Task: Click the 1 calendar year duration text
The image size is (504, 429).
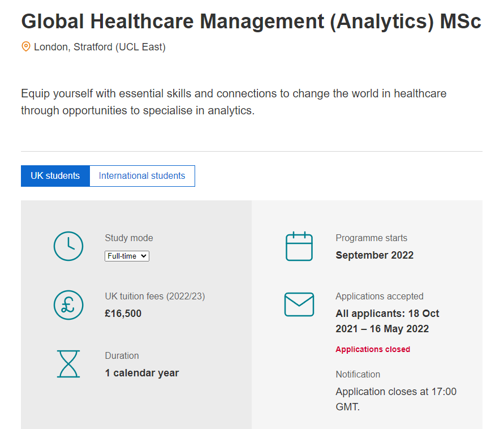Action: coord(142,373)
